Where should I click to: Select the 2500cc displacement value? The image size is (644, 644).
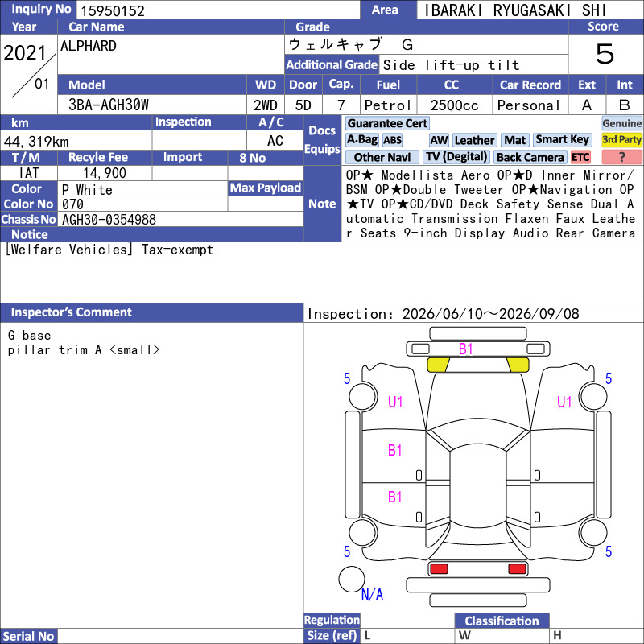[x=455, y=105]
